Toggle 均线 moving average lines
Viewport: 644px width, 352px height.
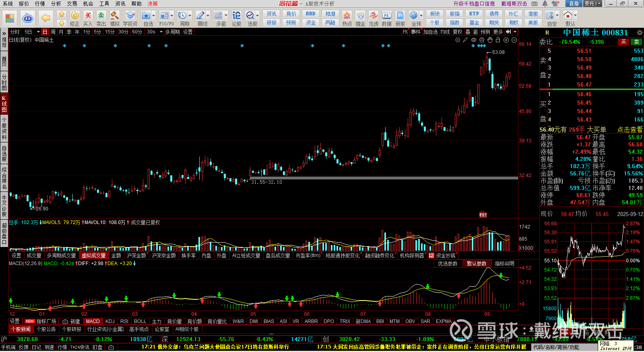(445, 32)
